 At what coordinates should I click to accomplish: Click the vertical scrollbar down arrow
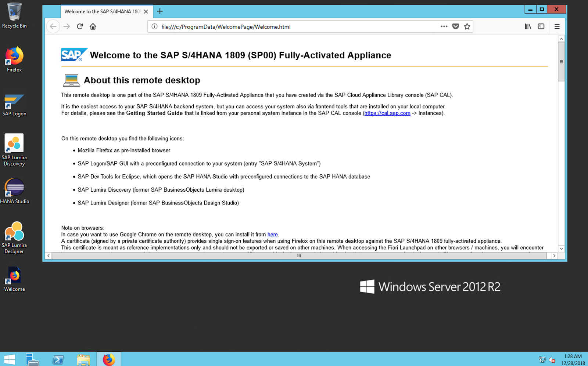click(561, 249)
